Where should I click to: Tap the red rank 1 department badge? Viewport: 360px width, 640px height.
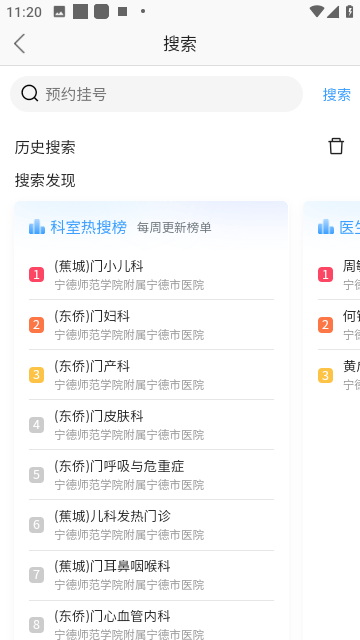[x=36, y=275]
